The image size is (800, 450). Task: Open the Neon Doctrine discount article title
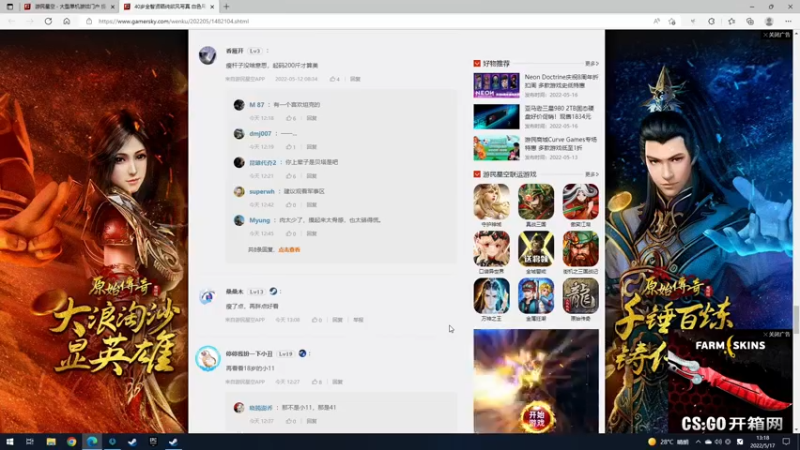561,81
